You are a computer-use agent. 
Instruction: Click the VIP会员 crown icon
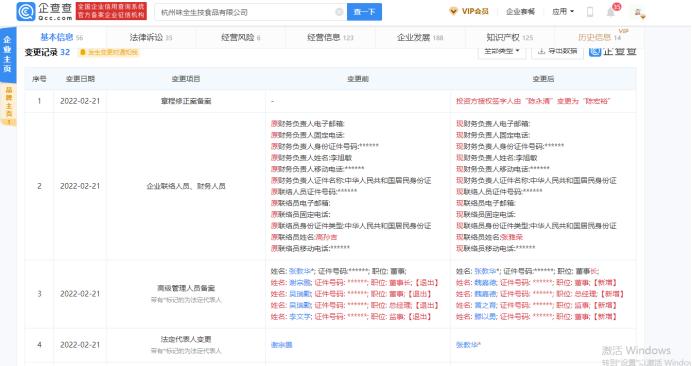tap(453, 11)
